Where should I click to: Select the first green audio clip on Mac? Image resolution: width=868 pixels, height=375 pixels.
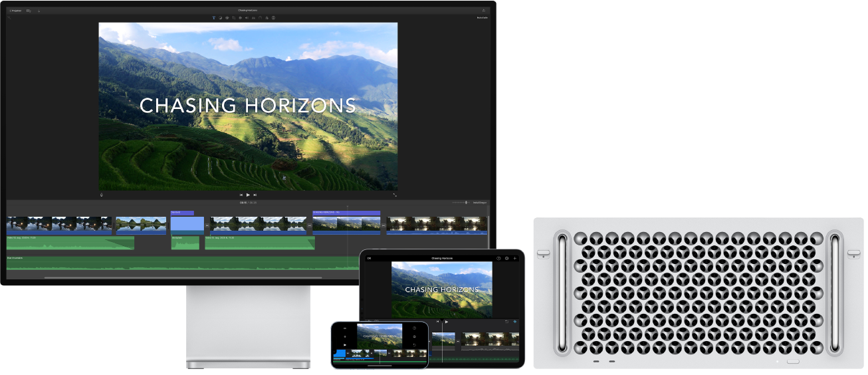pyautogui.click(x=70, y=243)
